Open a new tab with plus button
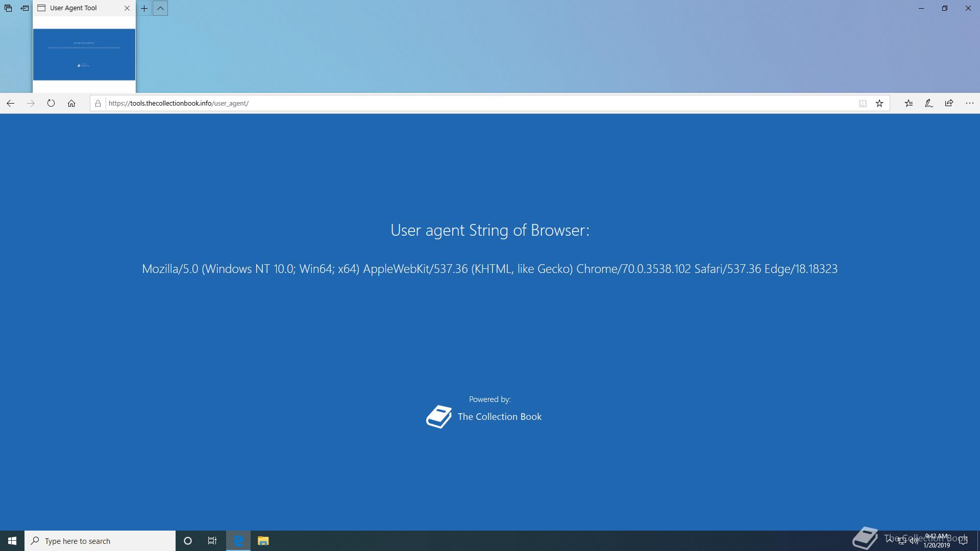Image resolution: width=980 pixels, height=551 pixels. [x=144, y=8]
